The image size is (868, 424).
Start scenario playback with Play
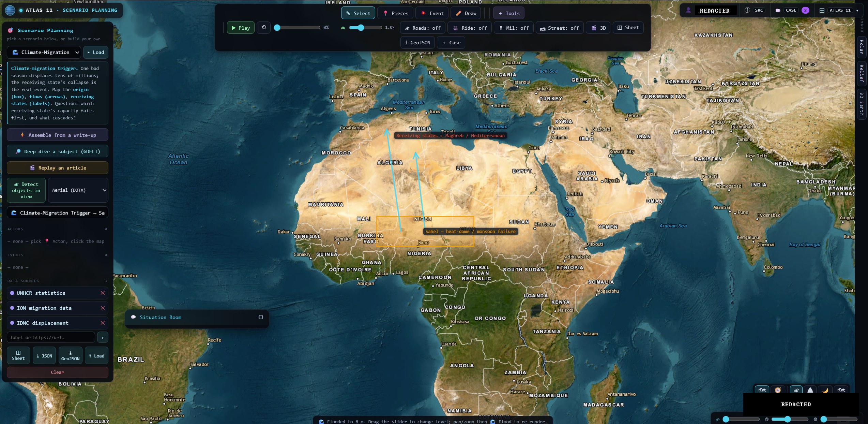click(241, 28)
